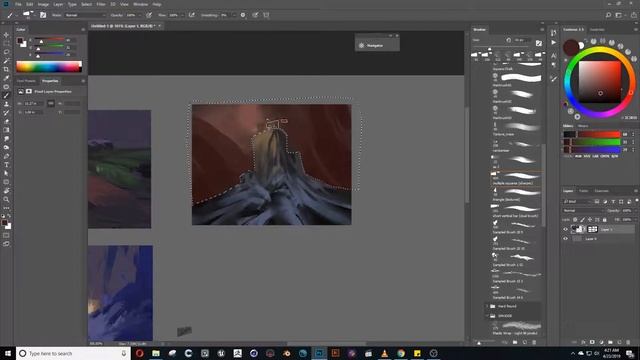The width and height of the screenshot is (640, 360).
Task: Select the Hand tool
Action: tap(6, 191)
